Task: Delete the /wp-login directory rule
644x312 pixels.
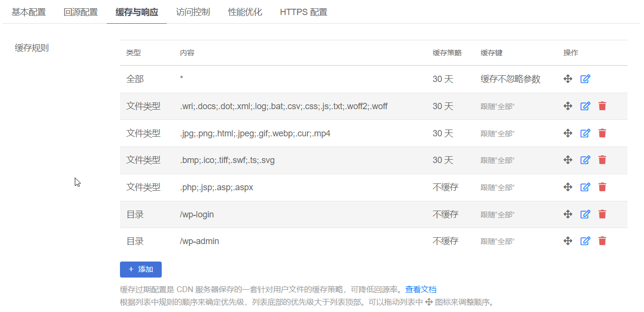Action: pos(602,214)
